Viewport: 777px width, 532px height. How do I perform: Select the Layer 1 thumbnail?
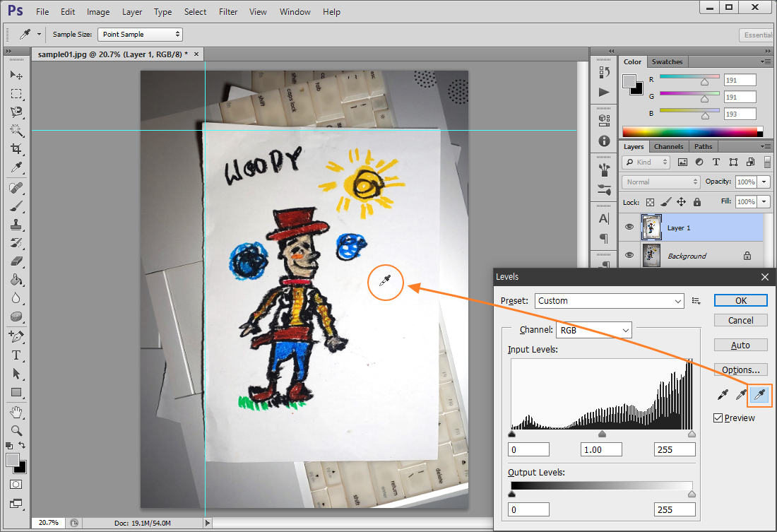(x=651, y=227)
